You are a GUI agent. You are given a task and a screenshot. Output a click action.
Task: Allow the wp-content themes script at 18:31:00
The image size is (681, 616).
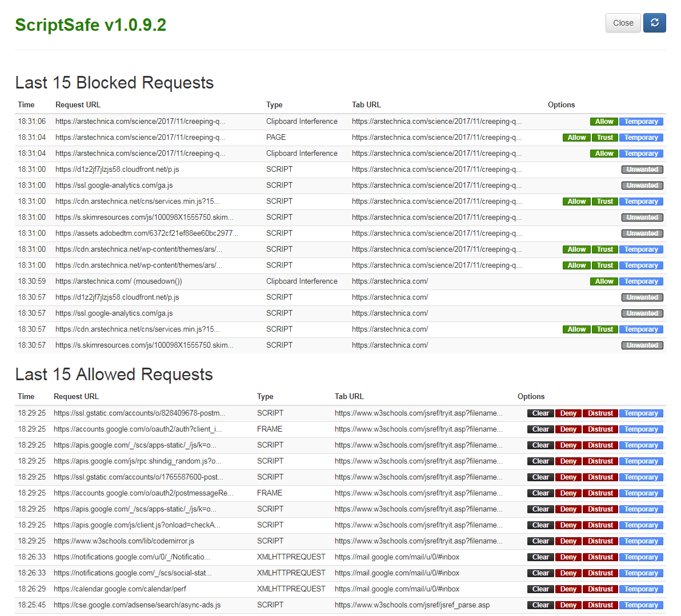pos(576,249)
